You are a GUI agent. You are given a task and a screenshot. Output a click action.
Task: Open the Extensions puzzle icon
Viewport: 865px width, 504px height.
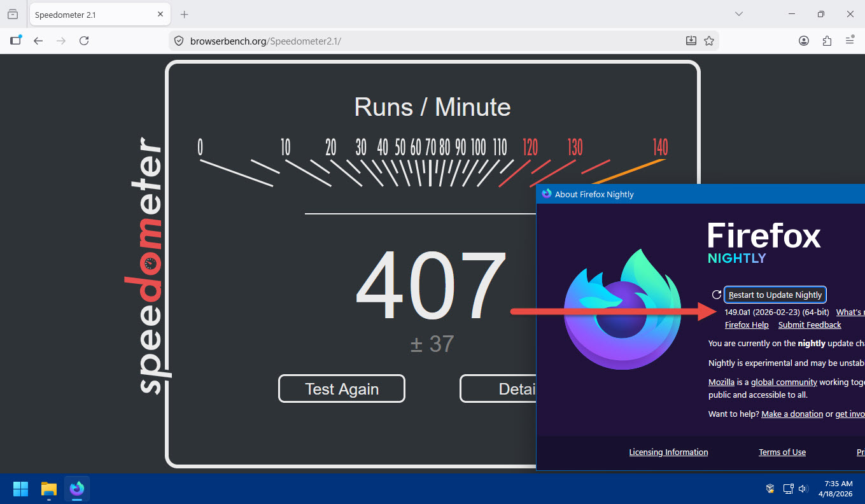point(827,41)
